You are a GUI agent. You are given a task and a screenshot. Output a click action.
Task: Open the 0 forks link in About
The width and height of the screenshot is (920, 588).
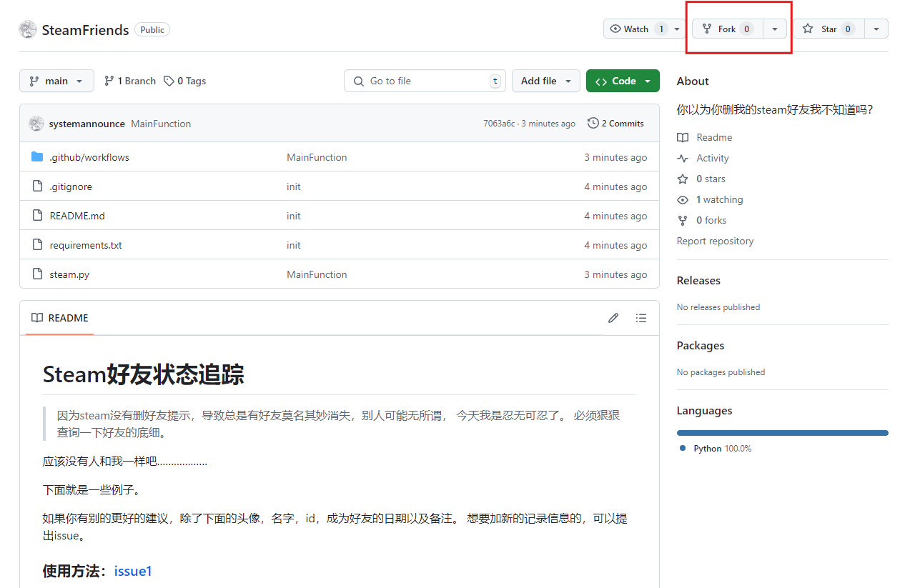711,220
